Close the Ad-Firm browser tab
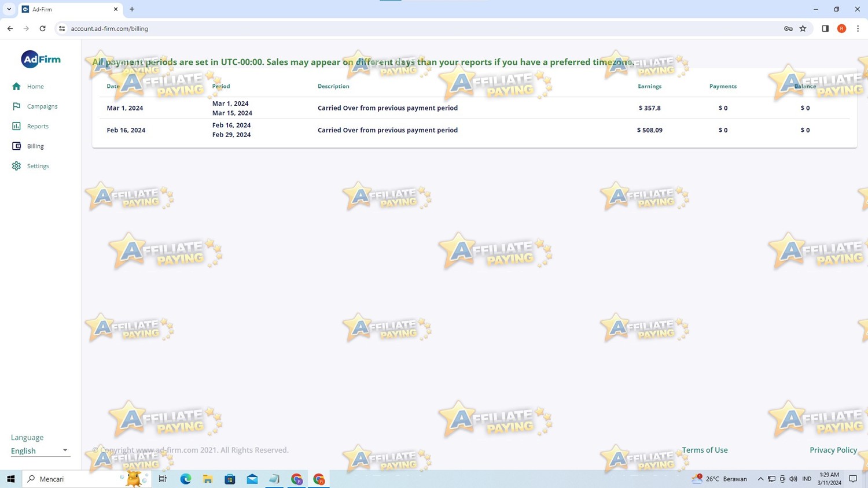 [x=116, y=9]
